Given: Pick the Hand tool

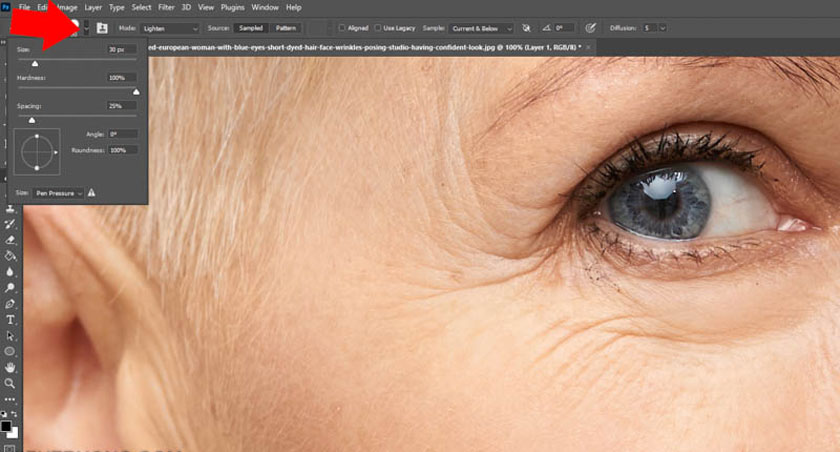Looking at the screenshot, I should (11, 367).
